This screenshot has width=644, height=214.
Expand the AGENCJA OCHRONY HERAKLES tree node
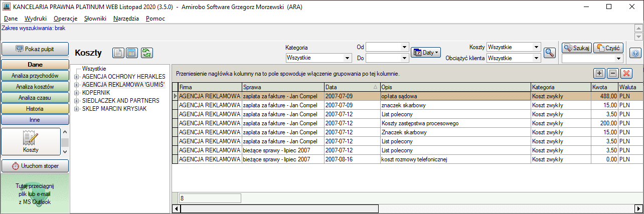77,76
